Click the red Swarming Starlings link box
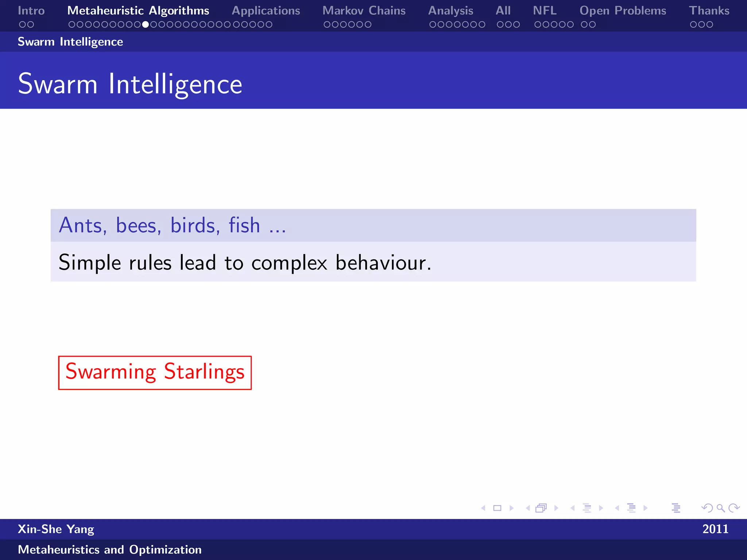Screen dimensions: 747x560 click(155, 373)
